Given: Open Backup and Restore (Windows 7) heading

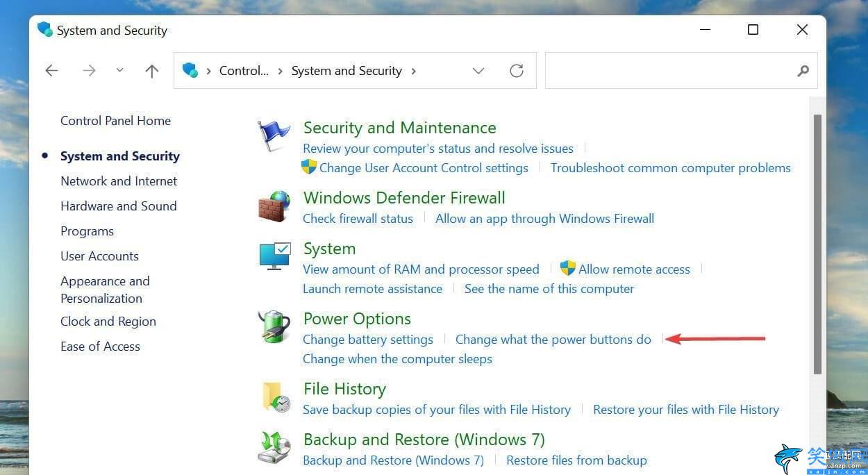Looking at the screenshot, I should (424, 440).
